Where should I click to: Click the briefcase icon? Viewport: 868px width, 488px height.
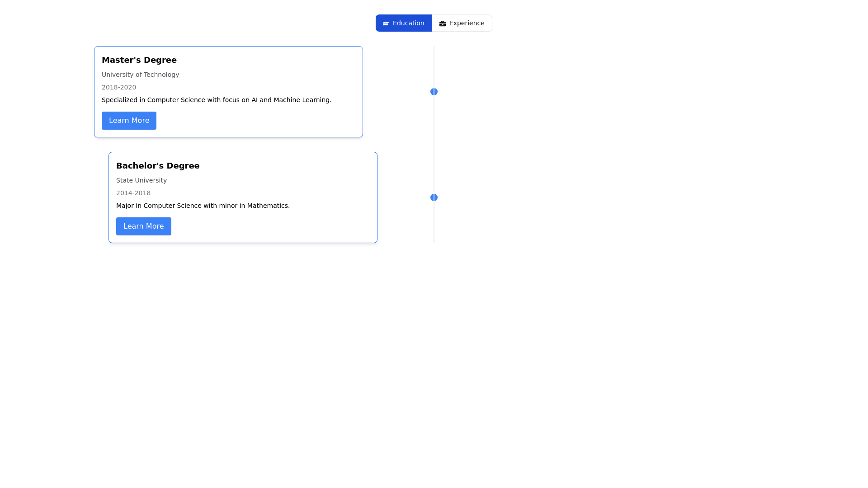[x=442, y=23]
